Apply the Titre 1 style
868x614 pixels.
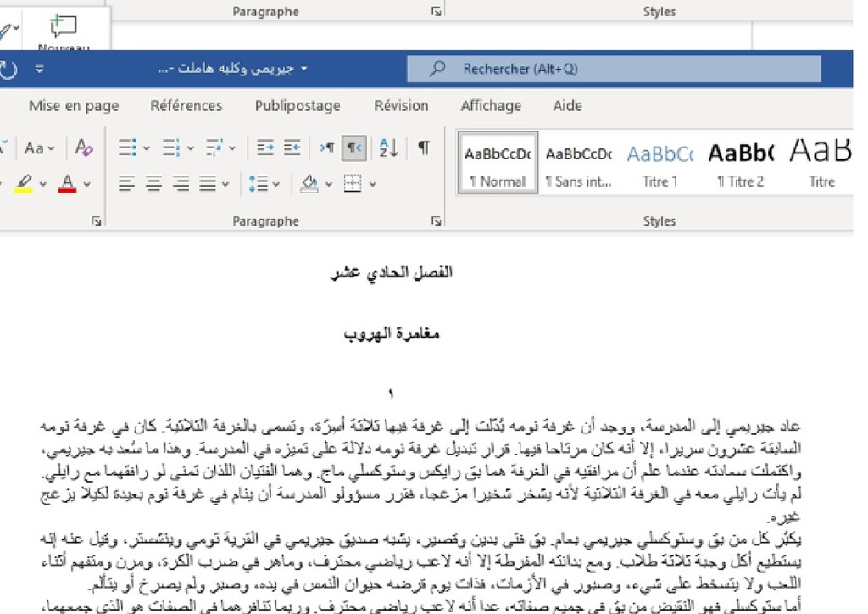(659, 164)
